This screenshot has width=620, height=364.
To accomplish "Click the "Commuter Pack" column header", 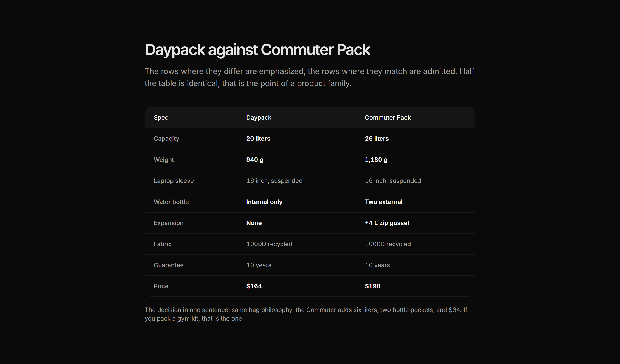I will [x=388, y=117].
